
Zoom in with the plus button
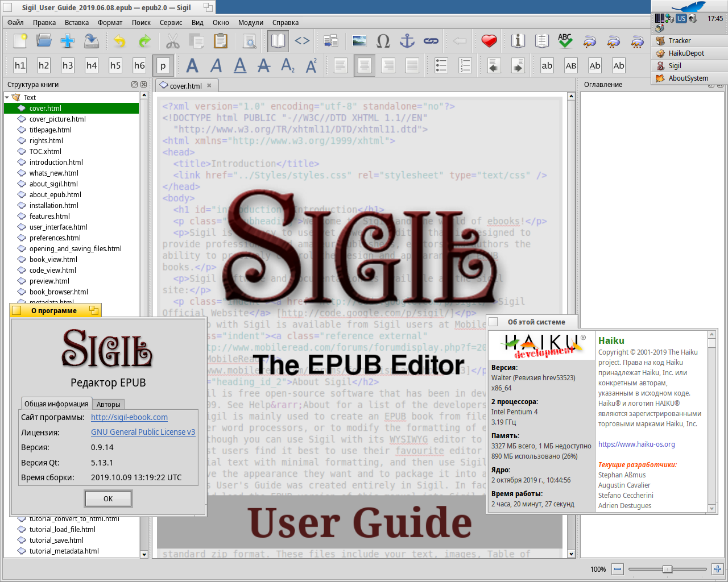tap(718, 569)
